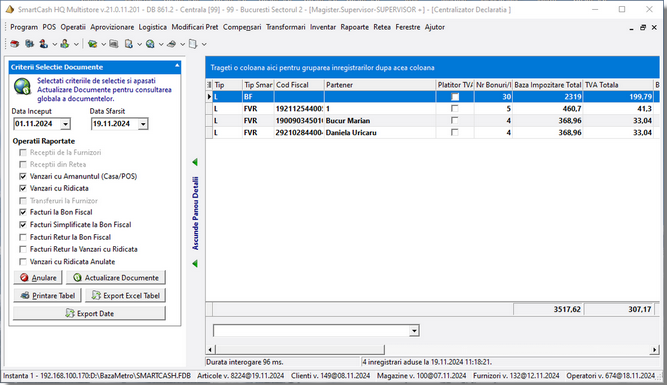667x385 pixels.
Task: Toggle Platitor TVA checkbox for Daniela Uricaru
Action: click(x=455, y=132)
